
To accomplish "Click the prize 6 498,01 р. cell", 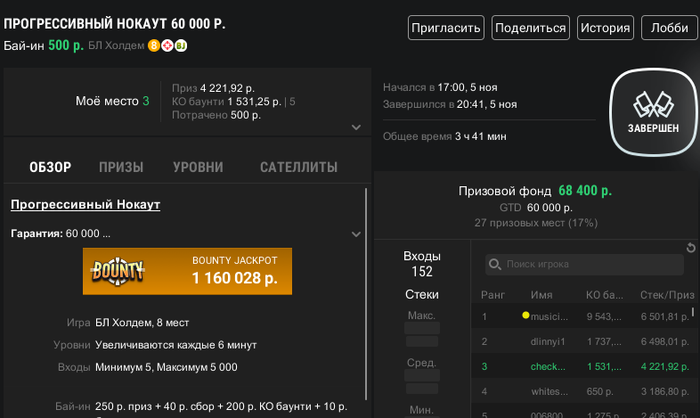I will [x=665, y=342].
